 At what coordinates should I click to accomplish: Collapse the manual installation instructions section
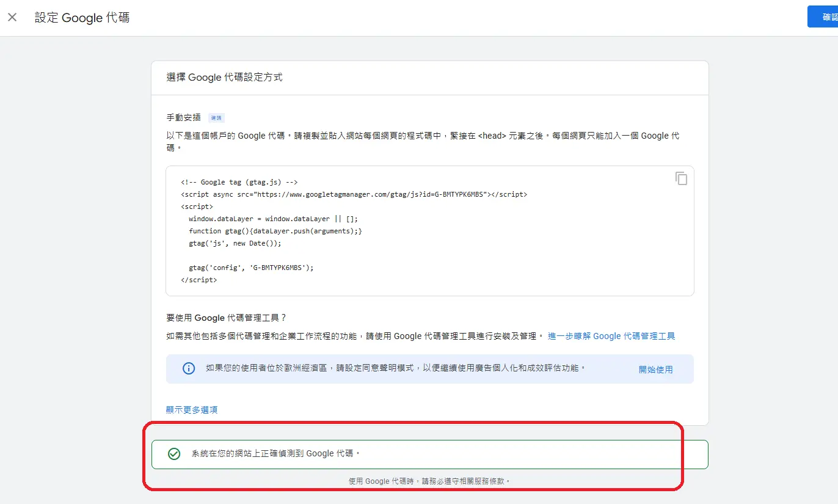point(184,117)
